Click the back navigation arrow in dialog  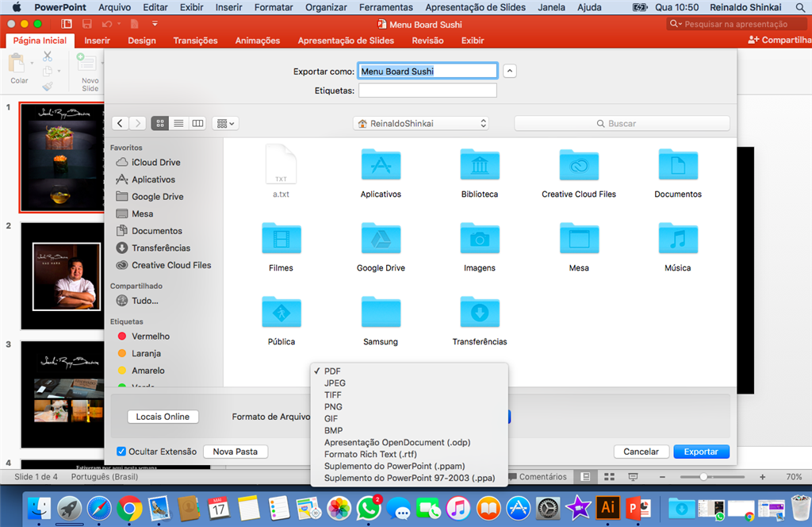(x=121, y=123)
